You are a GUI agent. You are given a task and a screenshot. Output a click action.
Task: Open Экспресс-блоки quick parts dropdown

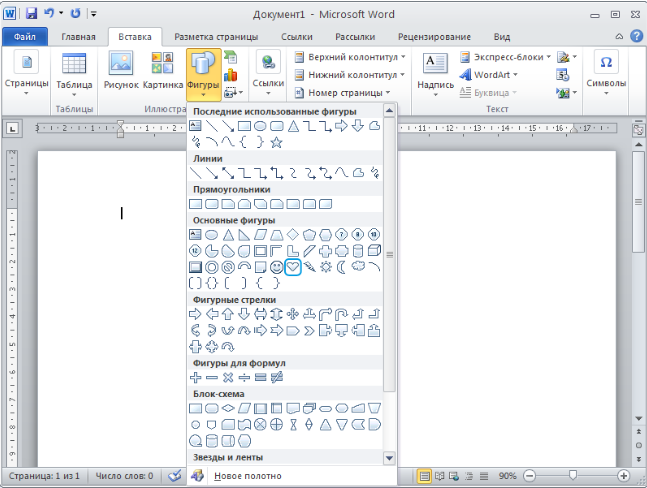pos(505,57)
